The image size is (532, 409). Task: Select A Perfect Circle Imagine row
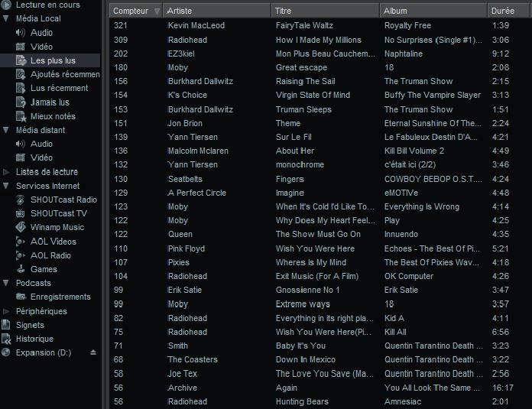319,193
